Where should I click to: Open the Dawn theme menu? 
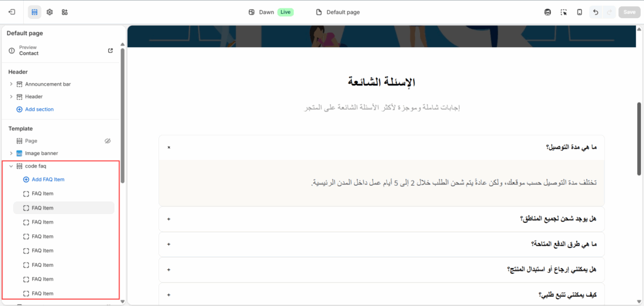click(x=261, y=12)
